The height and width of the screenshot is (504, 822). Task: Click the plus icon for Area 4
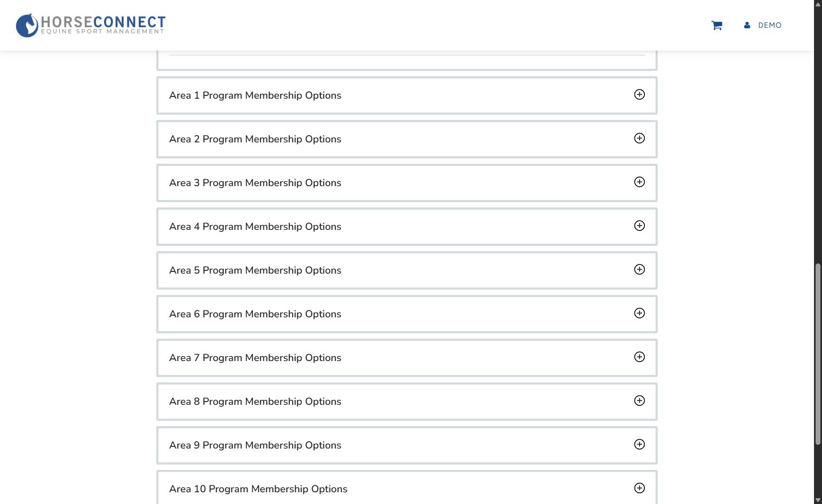(639, 226)
